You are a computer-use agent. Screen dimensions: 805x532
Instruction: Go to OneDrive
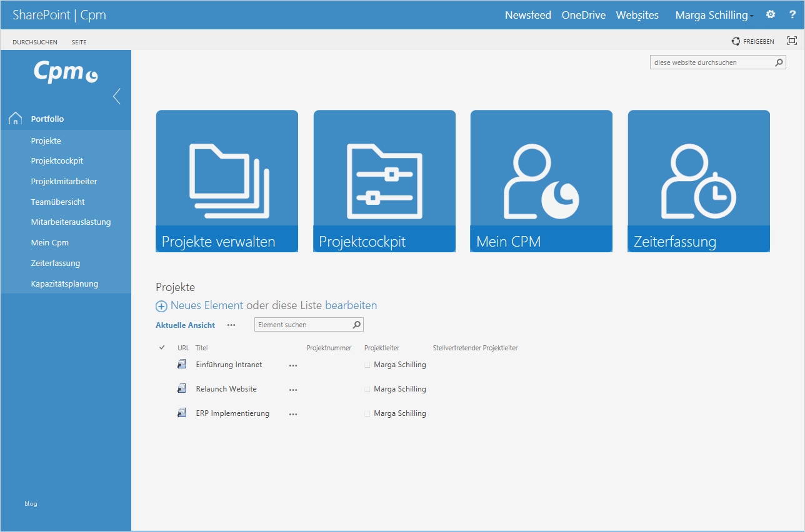tap(584, 15)
